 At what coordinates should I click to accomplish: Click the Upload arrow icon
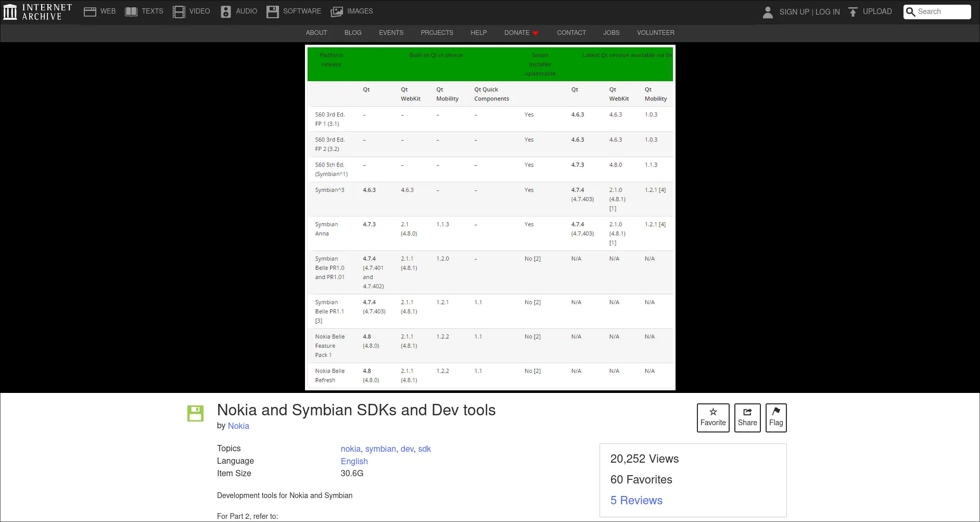[x=852, y=11]
